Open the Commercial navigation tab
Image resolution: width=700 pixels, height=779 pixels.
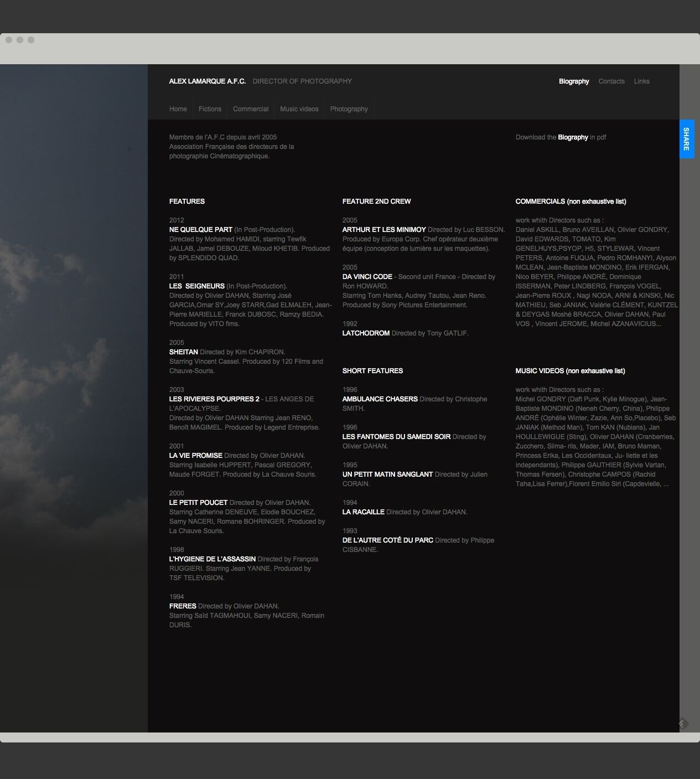[x=251, y=109]
